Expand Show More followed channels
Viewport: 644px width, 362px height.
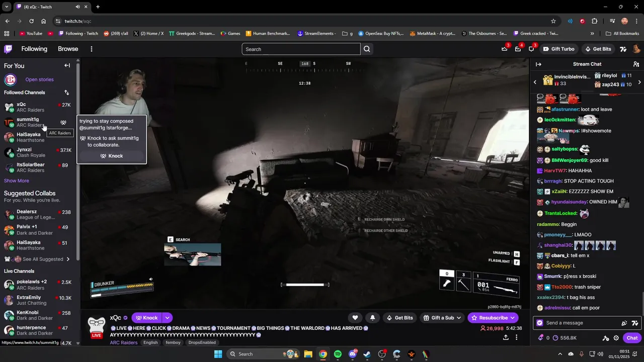17,180
